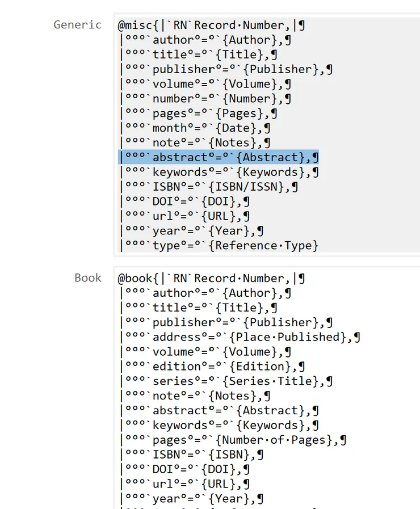Click the number = {Number} line

205,99
